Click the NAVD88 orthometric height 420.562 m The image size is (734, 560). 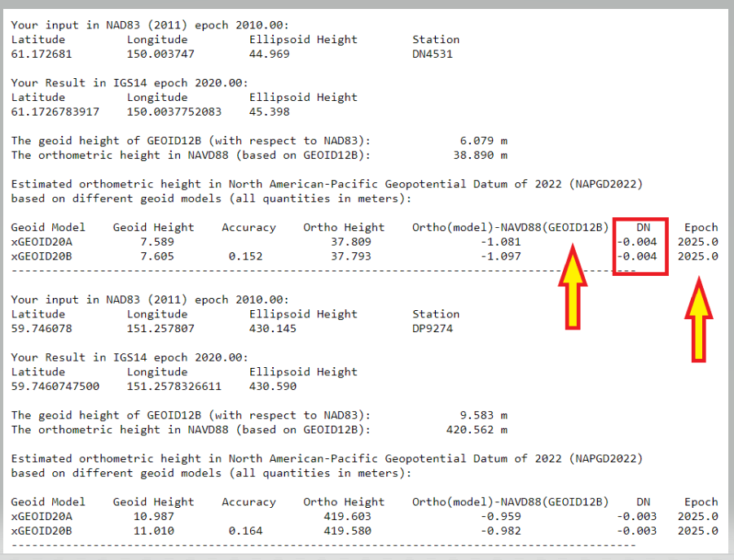tap(477, 430)
